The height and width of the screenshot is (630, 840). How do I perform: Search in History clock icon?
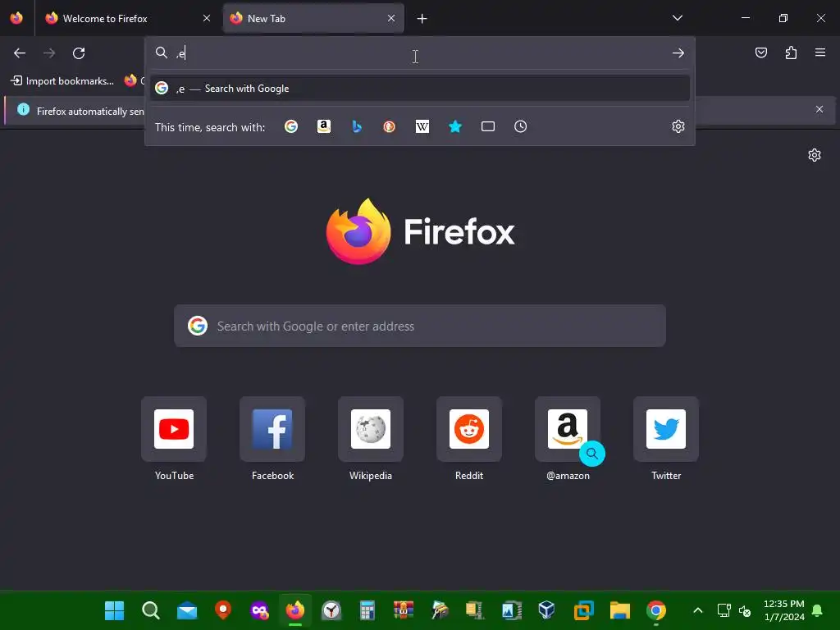point(521,126)
